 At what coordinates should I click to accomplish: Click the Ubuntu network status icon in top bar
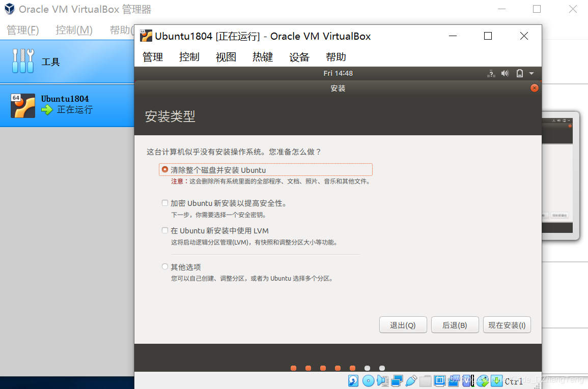[491, 73]
